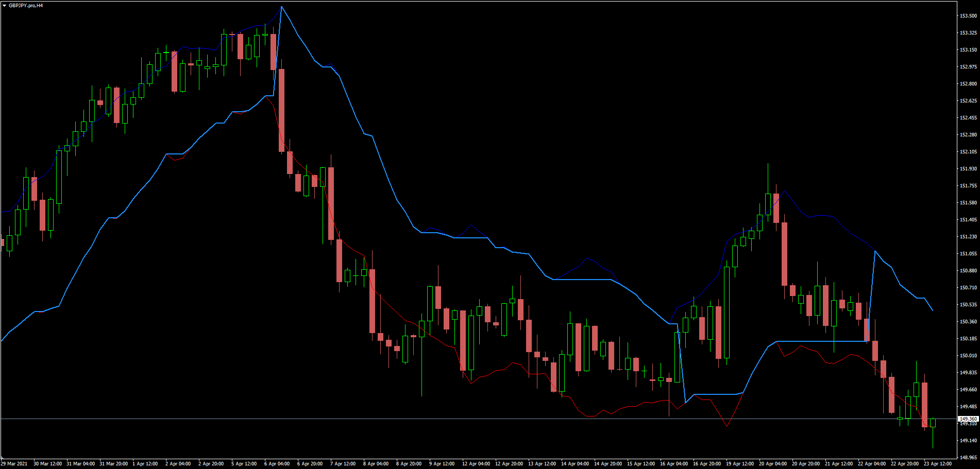Screen dimensions: 980x469
Task: Click the triangle icon beside GBPJPY.pro
Action: tap(4, 4)
